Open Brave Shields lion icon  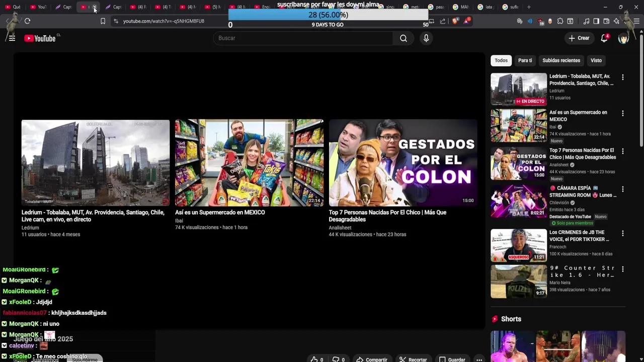pyautogui.click(x=455, y=21)
